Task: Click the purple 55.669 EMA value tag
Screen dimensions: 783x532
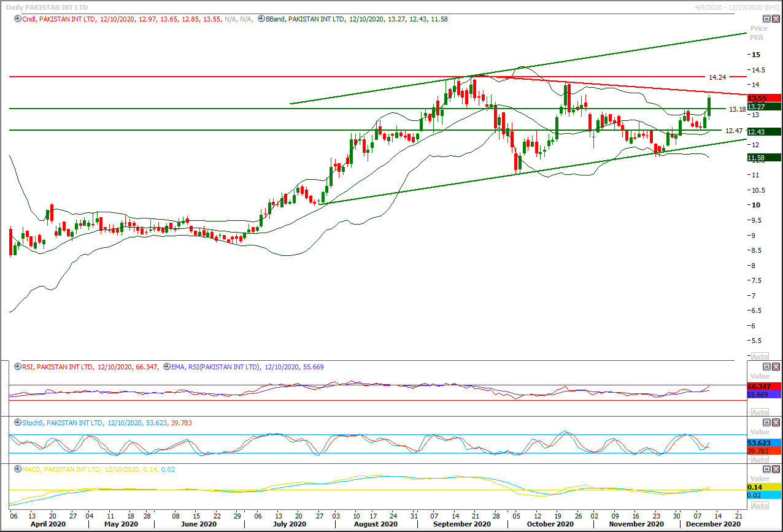Action: tap(763, 395)
